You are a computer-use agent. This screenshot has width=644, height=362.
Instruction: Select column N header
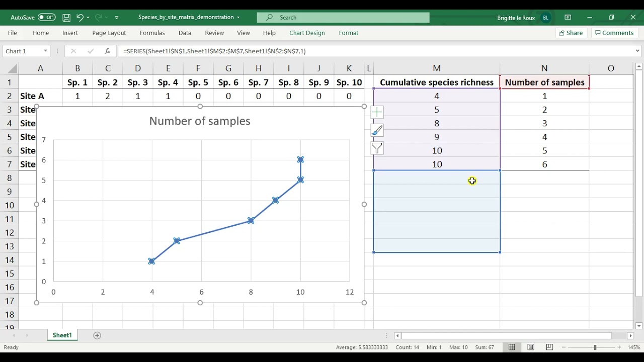(544, 68)
